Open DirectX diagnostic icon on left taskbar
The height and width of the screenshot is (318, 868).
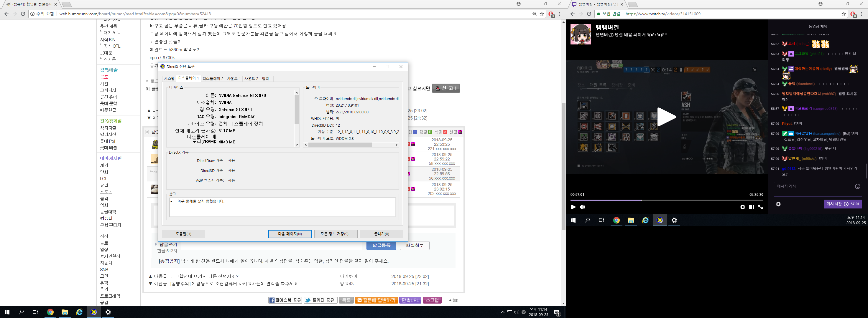tap(94, 312)
